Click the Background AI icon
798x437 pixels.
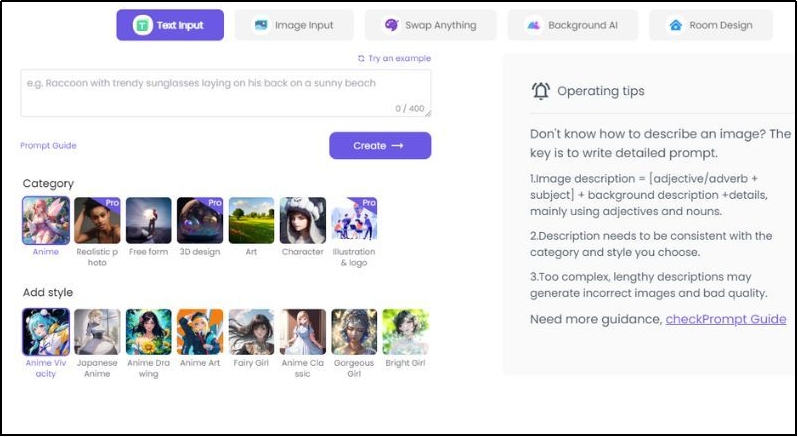[533, 25]
